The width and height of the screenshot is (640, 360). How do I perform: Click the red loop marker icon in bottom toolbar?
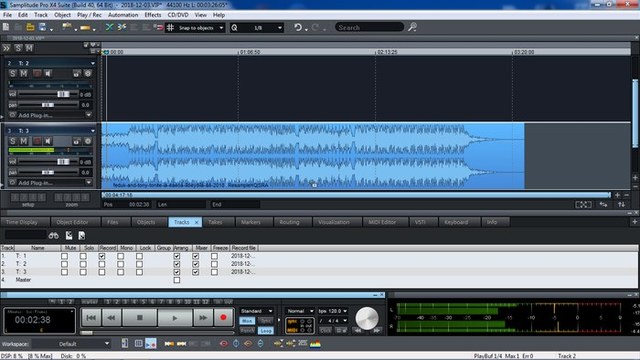pos(224,344)
